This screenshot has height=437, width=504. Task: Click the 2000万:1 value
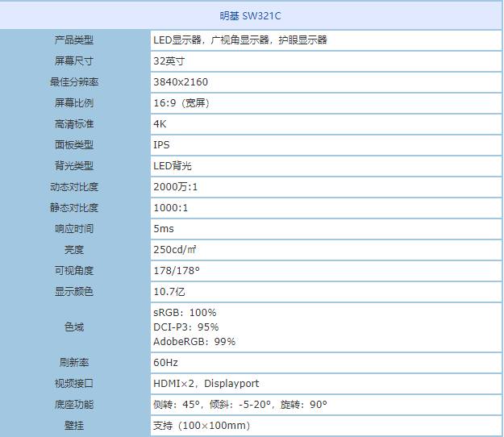point(176,187)
